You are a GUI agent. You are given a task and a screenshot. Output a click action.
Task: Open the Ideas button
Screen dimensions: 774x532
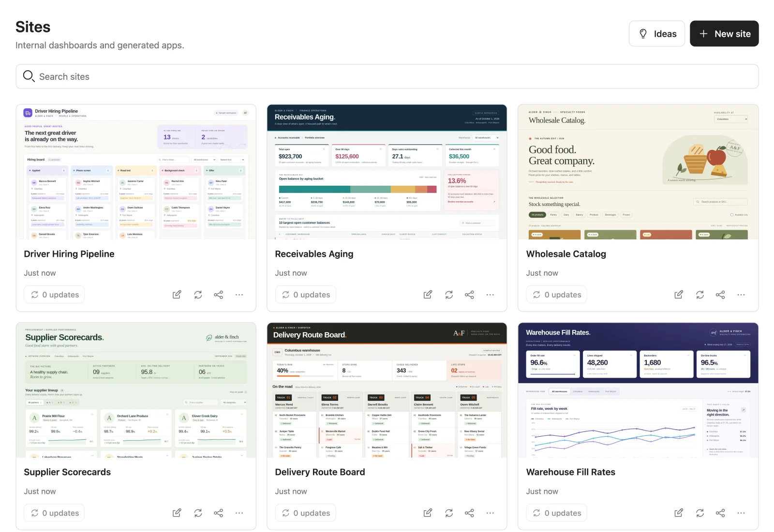[657, 33]
